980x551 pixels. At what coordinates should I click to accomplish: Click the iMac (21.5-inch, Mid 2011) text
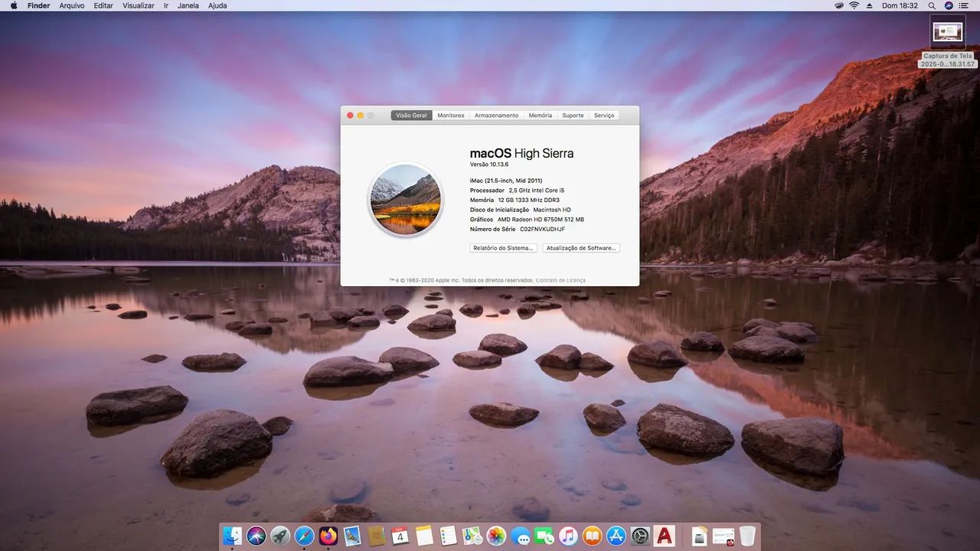[x=506, y=181]
